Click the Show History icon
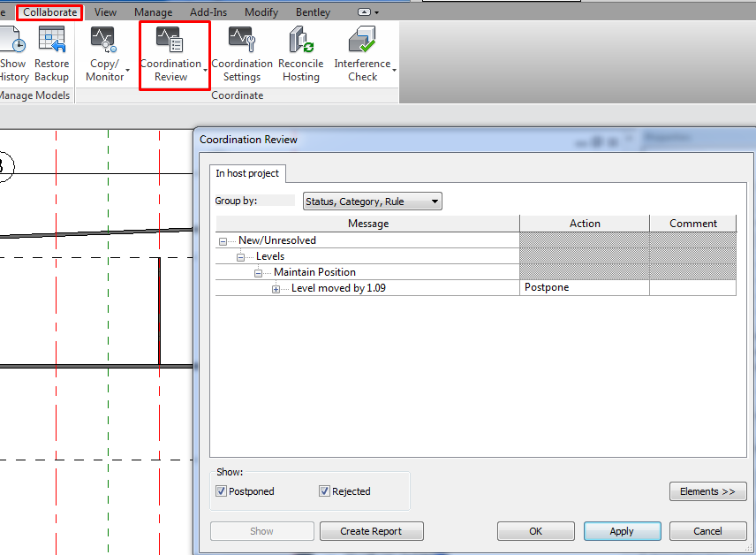This screenshot has height=555, width=756. click(x=12, y=40)
